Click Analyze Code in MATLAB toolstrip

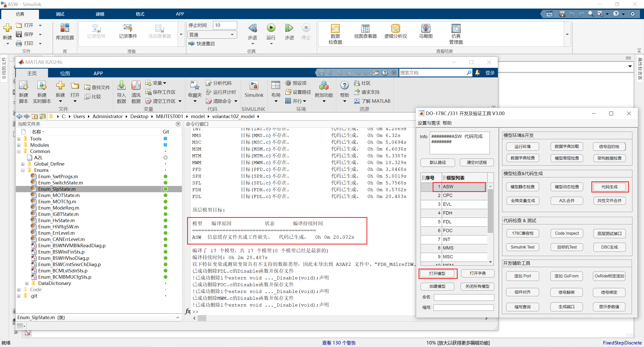click(219, 83)
